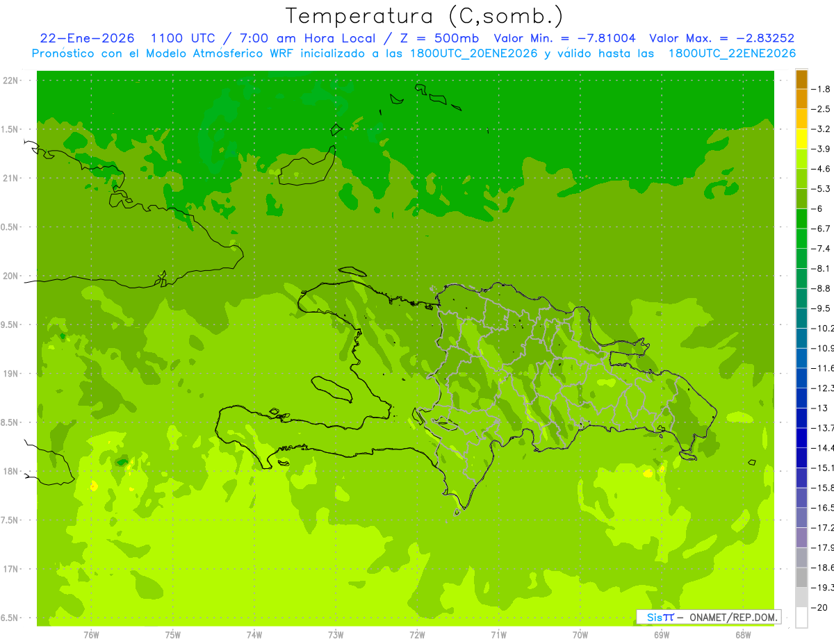Image resolution: width=834 pixels, height=644 pixels.
Task: Click the '19N' latitude label
Action: tap(10, 374)
